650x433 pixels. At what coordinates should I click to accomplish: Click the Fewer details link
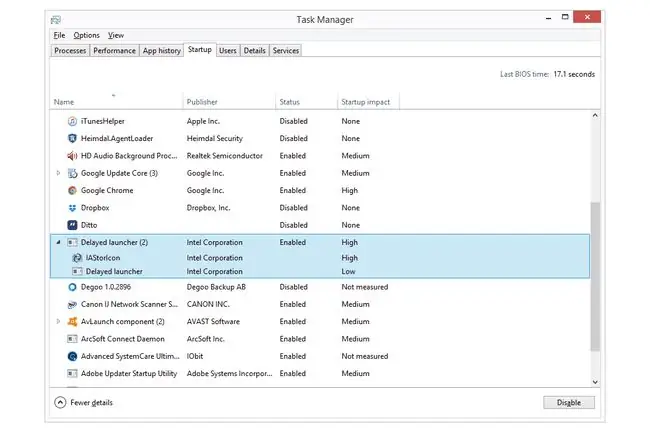tap(91, 402)
